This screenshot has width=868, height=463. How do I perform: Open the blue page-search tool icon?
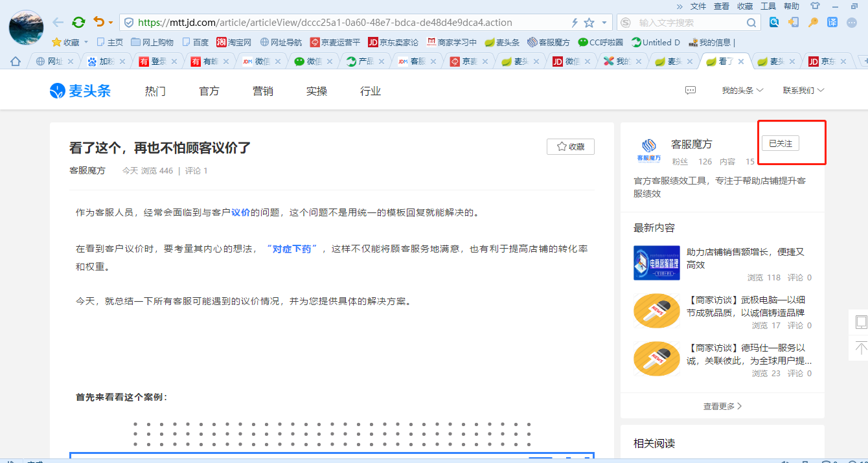pyautogui.click(x=774, y=22)
